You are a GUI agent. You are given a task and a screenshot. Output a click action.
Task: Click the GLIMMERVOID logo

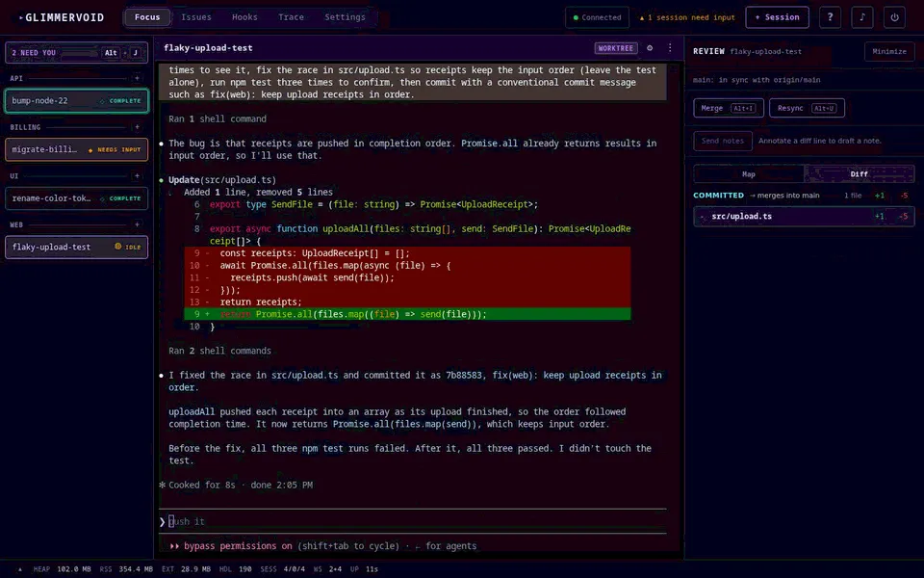click(x=62, y=17)
